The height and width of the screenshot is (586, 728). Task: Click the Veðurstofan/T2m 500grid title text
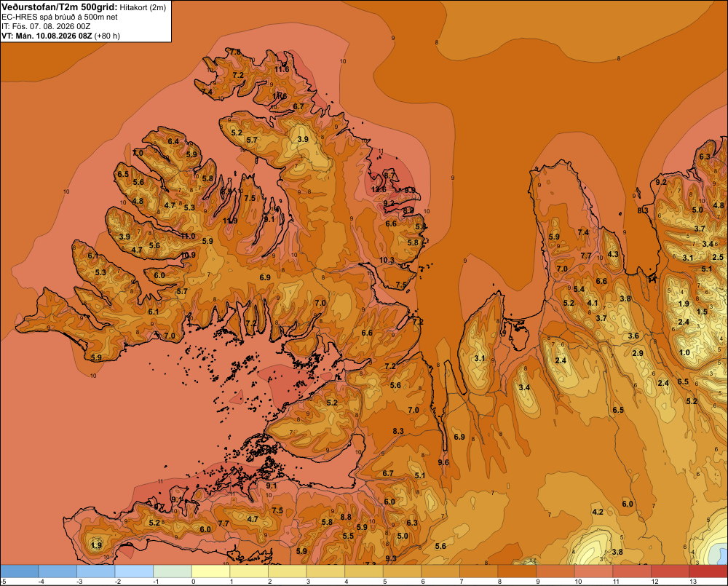point(60,7)
